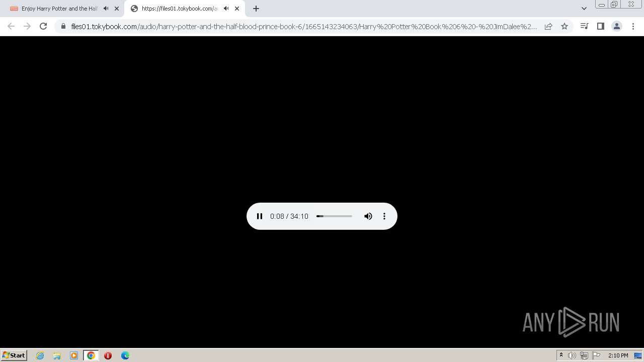Launch Microsoft Edge from taskbar
This screenshot has height=362, width=644.
pyautogui.click(x=125, y=355)
